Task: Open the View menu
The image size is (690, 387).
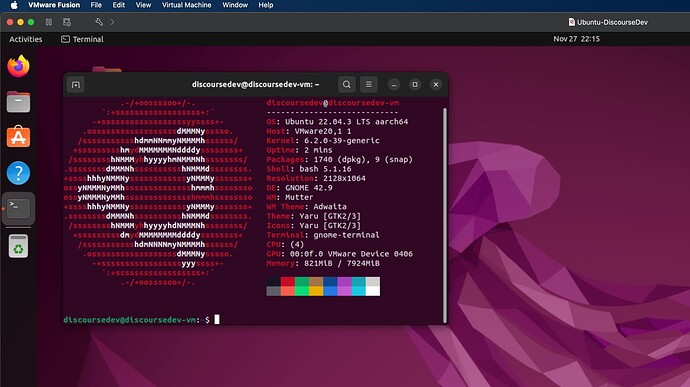Action: (143, 5)
